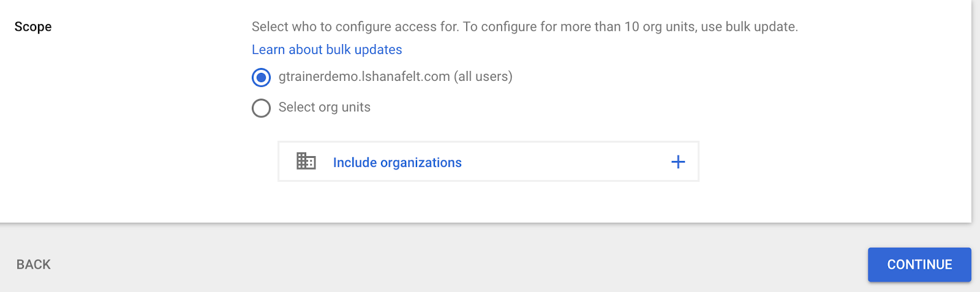Viewport: 980px width, 292px height.
Task: Expand the Include organizations row
Action: pos(488,162)
